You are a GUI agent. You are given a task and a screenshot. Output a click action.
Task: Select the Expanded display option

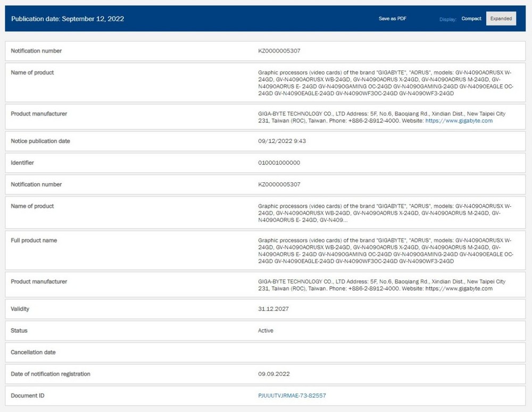[x=501, y=19]
